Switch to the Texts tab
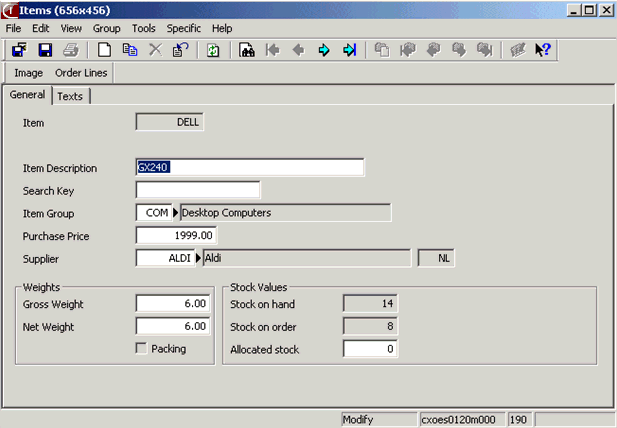 [70, 96]
